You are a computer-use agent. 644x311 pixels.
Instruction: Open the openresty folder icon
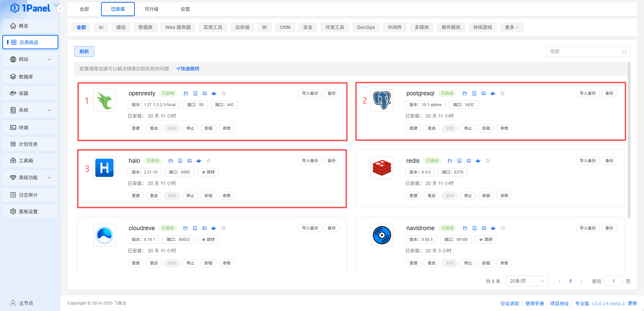coord(186,93)
